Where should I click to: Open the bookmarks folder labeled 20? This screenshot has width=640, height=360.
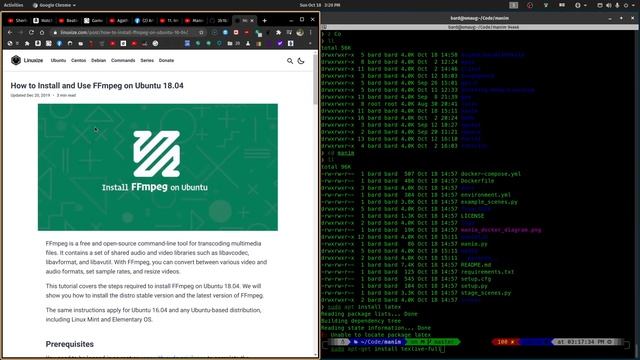tap(233, 43)
